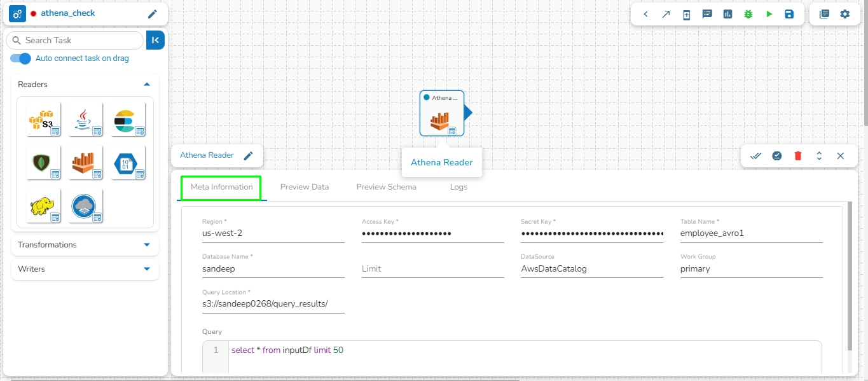Add the Java JDBC reader task
Image resolution: width=868 pixels, height=381 pixels.
click(x=85, y=119)
